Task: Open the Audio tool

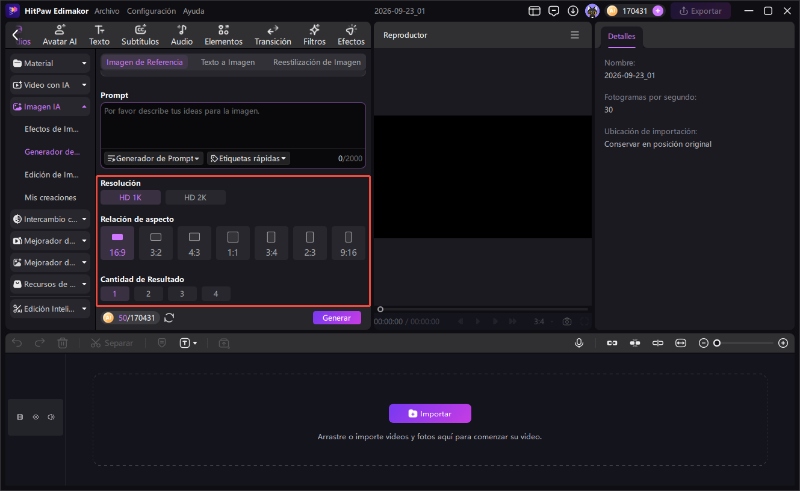Action: 182,35
